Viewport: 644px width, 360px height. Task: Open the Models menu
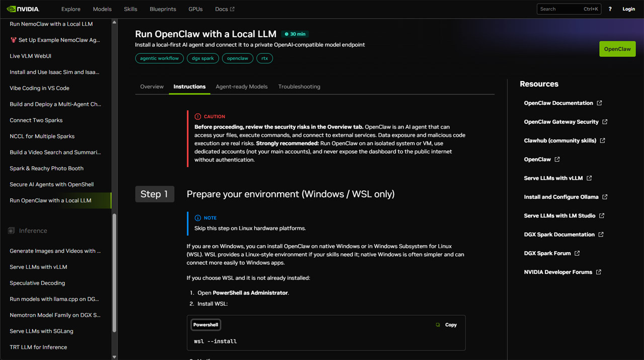click(102, 9)
